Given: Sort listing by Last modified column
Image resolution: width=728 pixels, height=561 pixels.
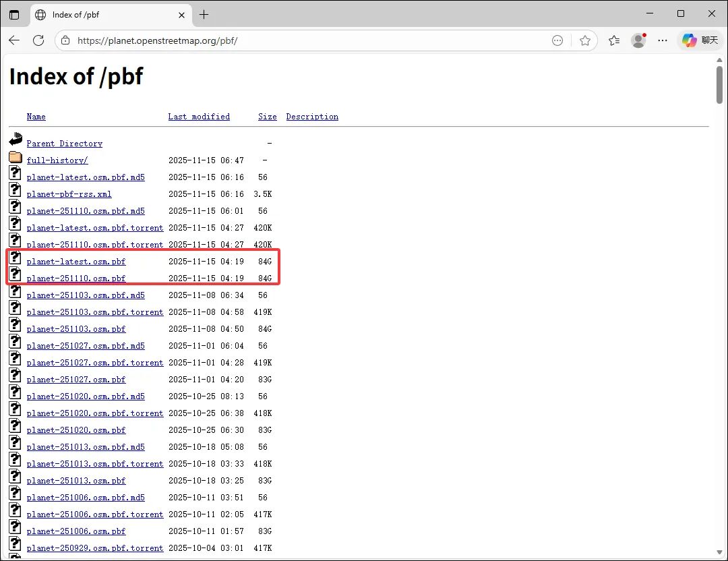Looking at the screenshot, I should (x=199, y=117).
